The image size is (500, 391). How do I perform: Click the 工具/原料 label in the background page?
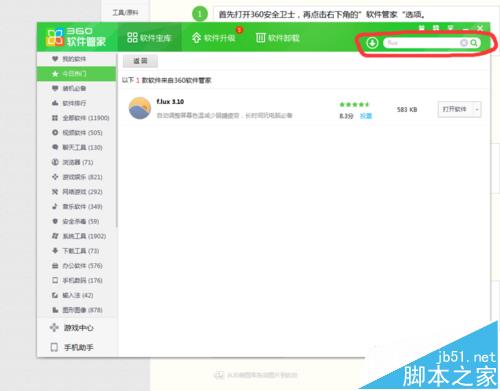coord(125,13)
